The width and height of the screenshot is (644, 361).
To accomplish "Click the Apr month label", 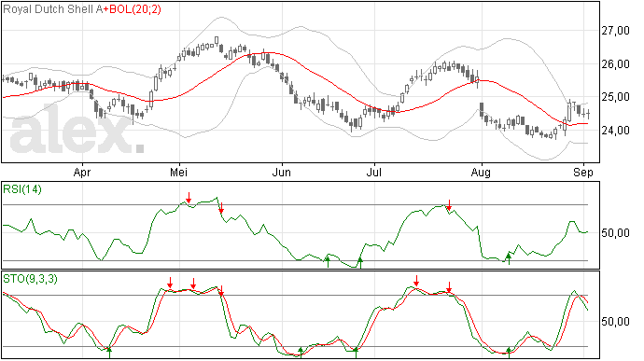I will [x=82, y=173].
